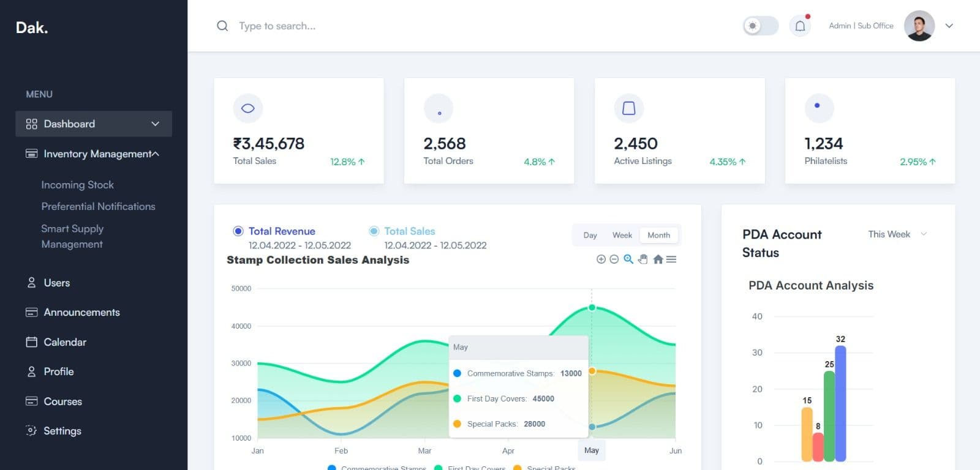Image resolution: width=980 pixels, height=470 pixels.
Task: Toggle the light/dark mode switch
Action: pyautogui.click(x=760, y=26)
